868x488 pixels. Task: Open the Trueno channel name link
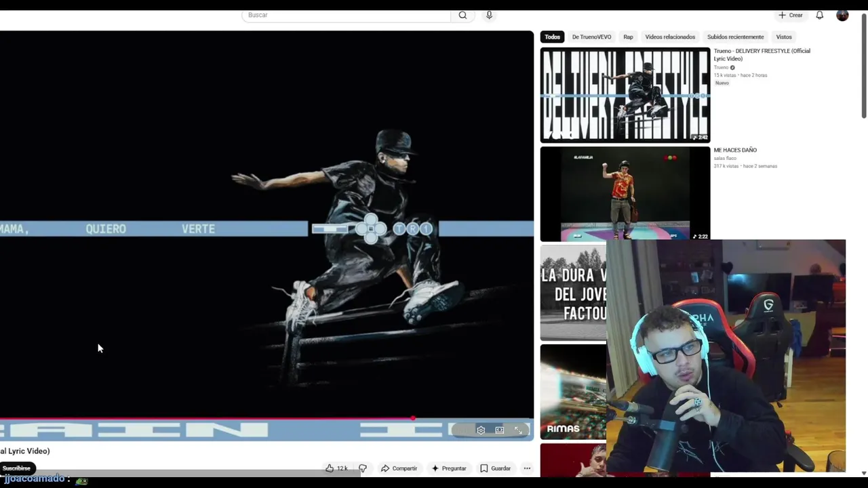[721, 68]
